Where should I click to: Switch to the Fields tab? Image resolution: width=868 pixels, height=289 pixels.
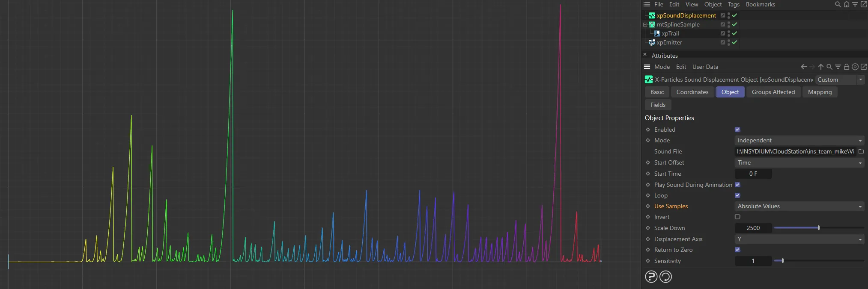point(658,105)
